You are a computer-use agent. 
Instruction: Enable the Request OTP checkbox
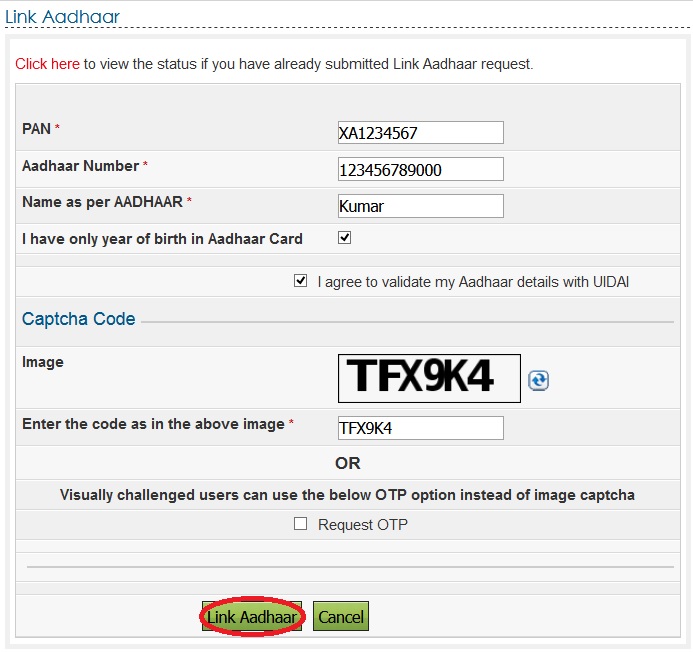point(300,523)
